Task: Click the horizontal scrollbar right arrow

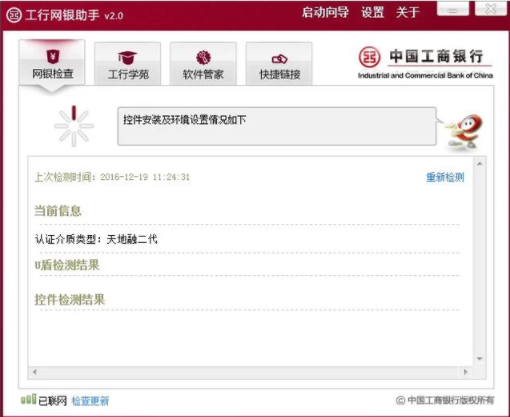Action: click(466, 372)
